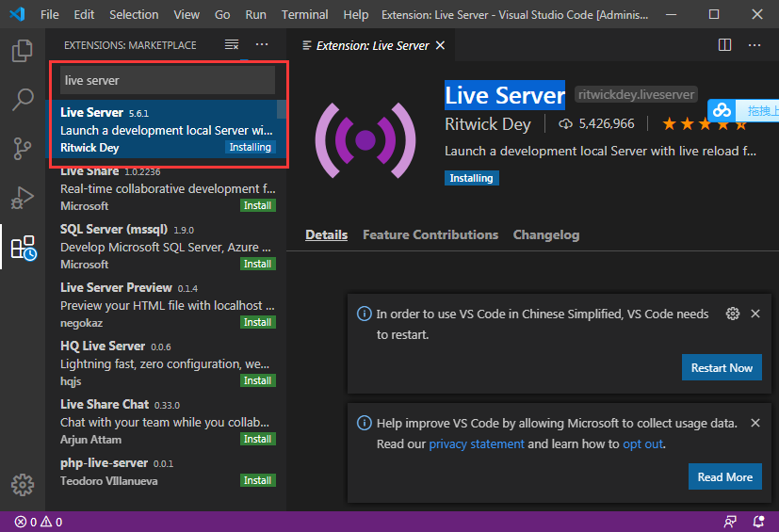Split the editor to the right
The width and height of the screenshot is (779, 532).
(x=725, y=45)
